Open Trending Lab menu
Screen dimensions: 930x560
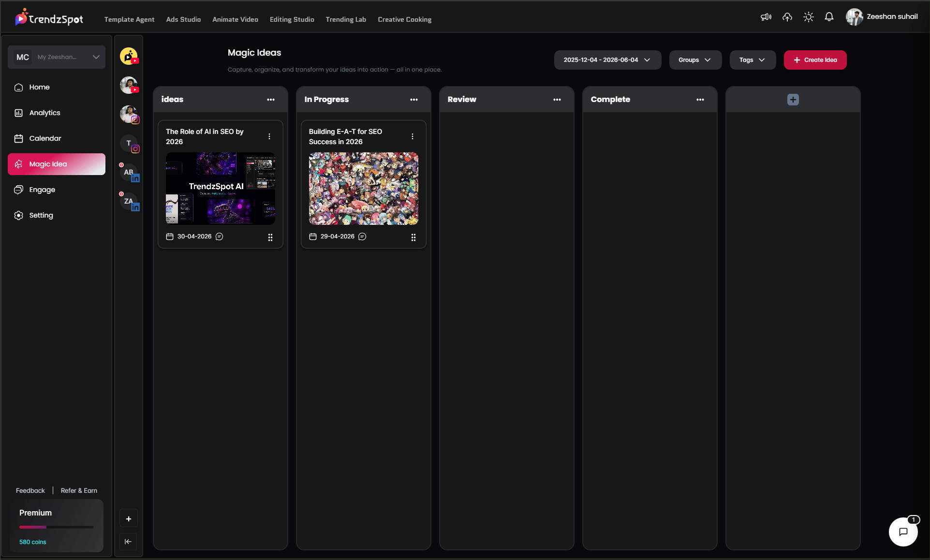(346, 19)
